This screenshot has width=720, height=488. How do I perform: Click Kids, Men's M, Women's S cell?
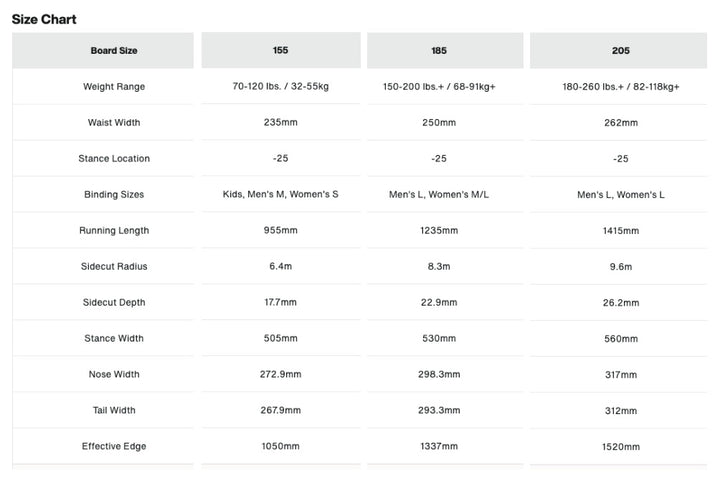pos(281,194)
